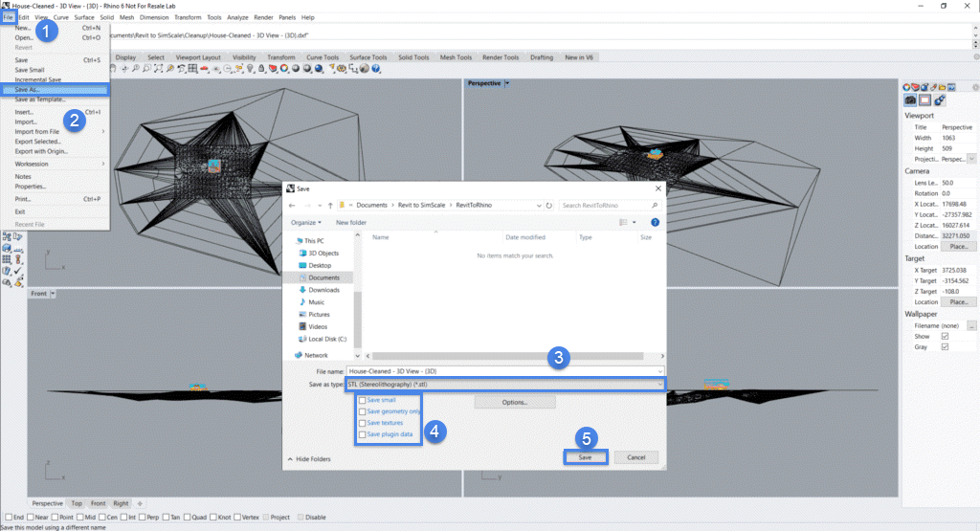Click the refresh button beside the path bar
The height and width of the screenshot is (531, 980).
click(548, 205)
